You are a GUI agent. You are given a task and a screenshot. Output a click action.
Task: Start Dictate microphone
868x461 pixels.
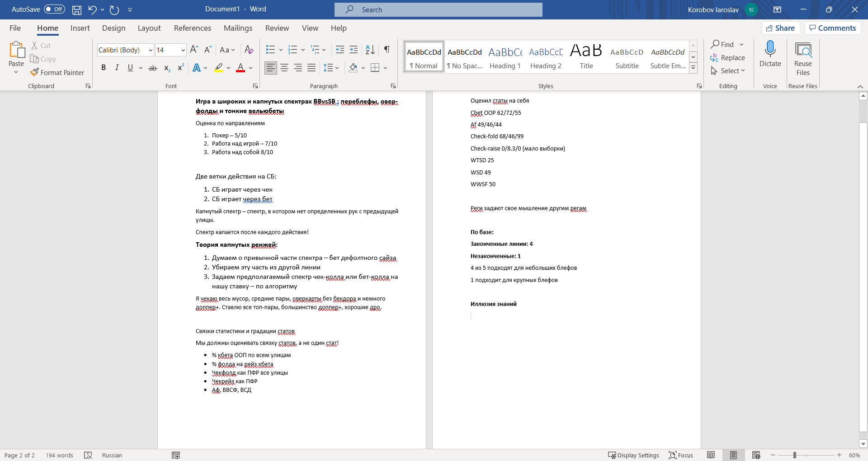[770, 54]
